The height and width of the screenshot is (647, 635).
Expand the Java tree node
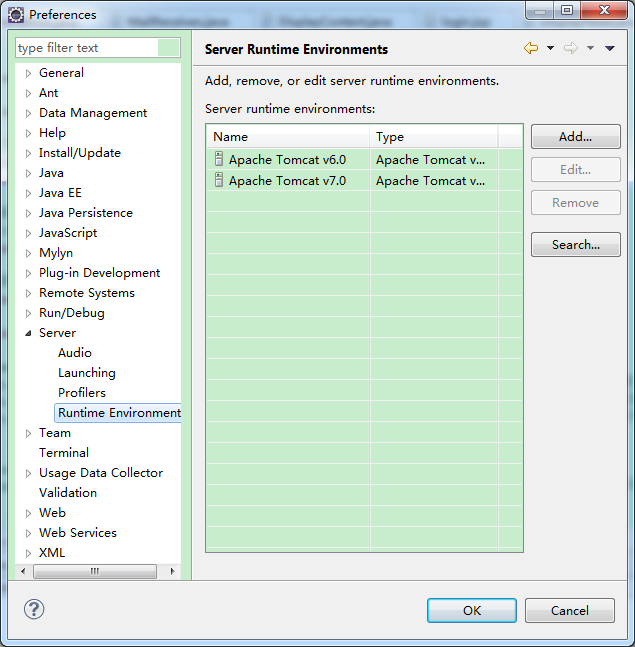[28, 173]
